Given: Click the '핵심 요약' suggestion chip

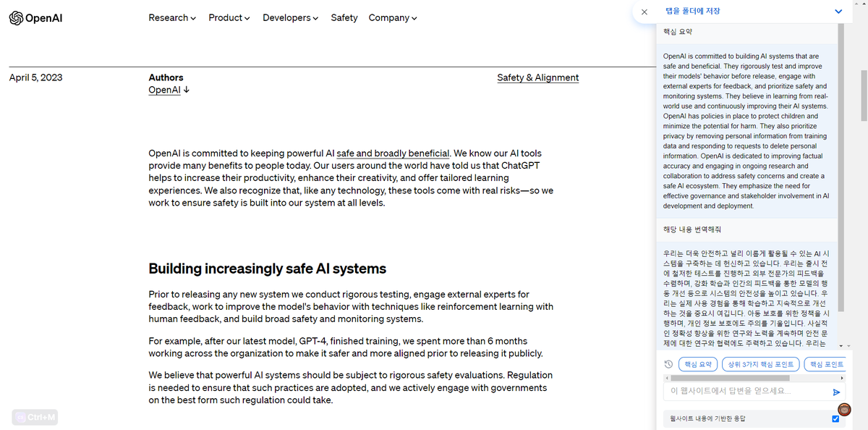Looking at the screenshot, I should pos(698,364).
